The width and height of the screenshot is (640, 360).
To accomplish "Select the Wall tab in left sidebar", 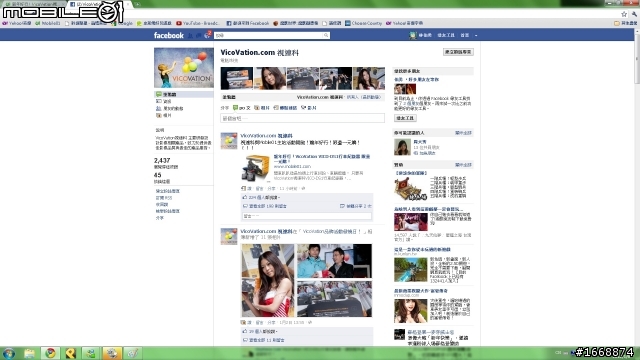I will pyautogui.click(x=184, y=94).
